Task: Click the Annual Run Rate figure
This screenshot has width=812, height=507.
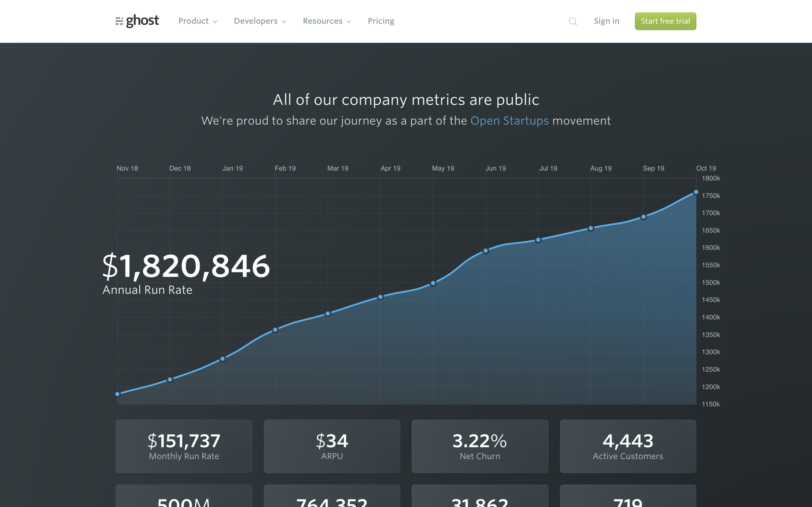Action: 186,266
